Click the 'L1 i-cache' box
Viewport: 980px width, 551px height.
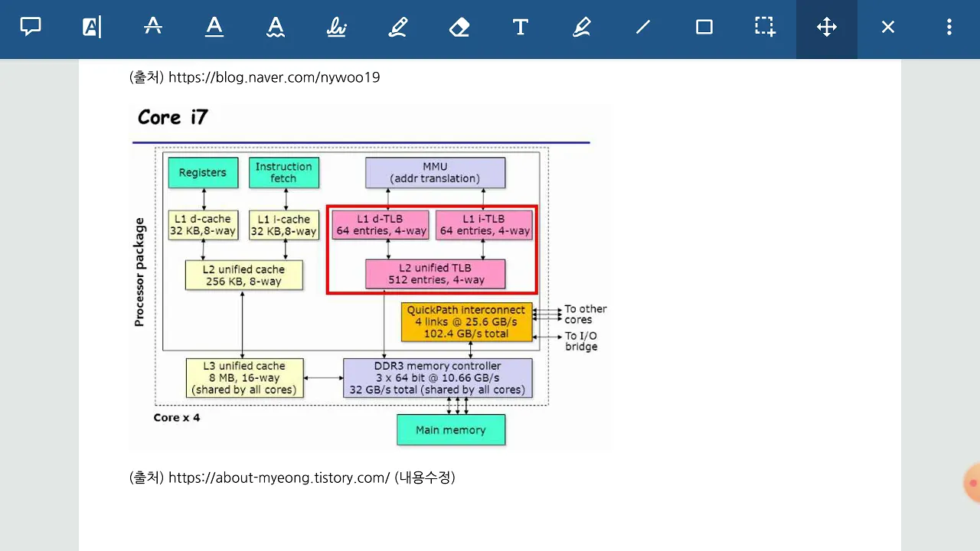(284, 225)
